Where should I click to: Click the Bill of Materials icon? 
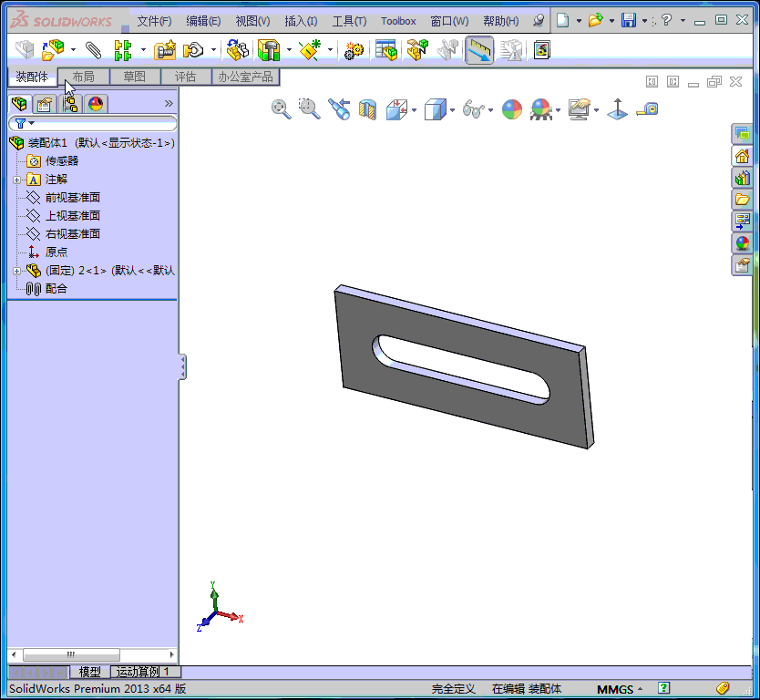point(386,50)
